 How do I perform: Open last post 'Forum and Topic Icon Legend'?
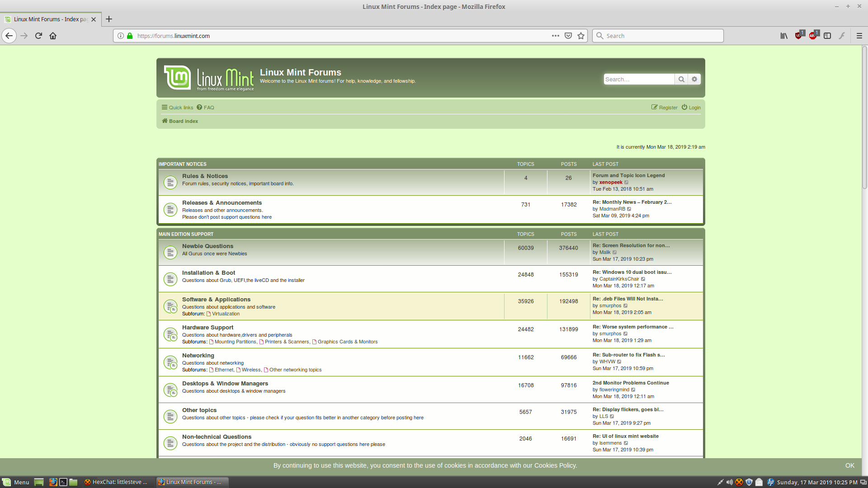pyautogui.click(x=628, y=176)
